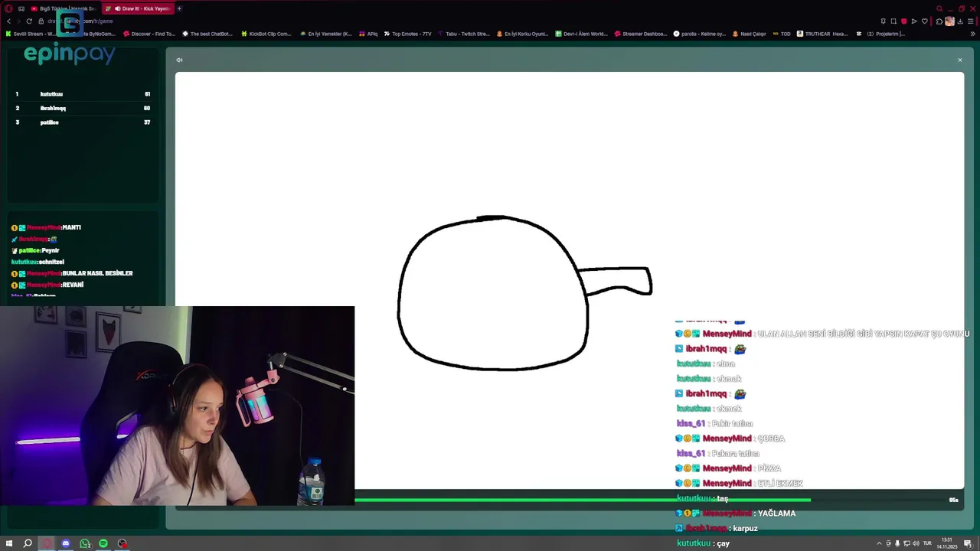
Task: Open Streamer Dashboa... bookmark
Action: click(641, 34)
